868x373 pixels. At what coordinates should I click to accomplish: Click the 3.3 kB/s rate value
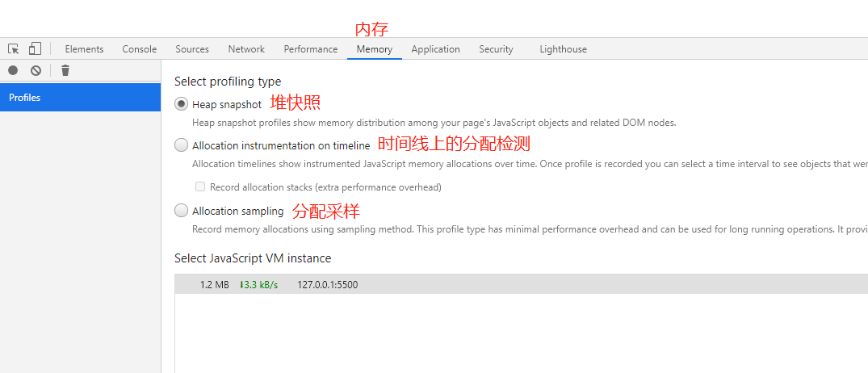coord(259,285)
